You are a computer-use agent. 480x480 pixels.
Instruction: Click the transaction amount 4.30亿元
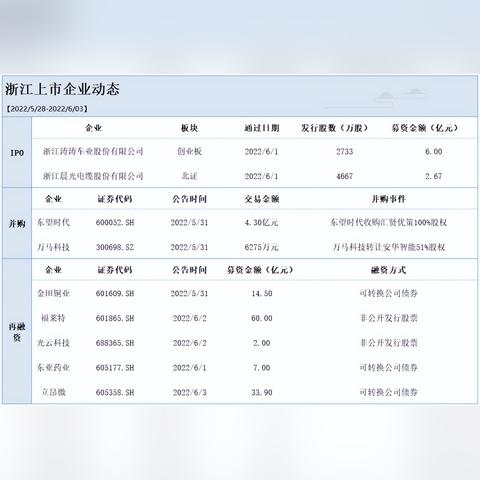click(x=262, y=222)
